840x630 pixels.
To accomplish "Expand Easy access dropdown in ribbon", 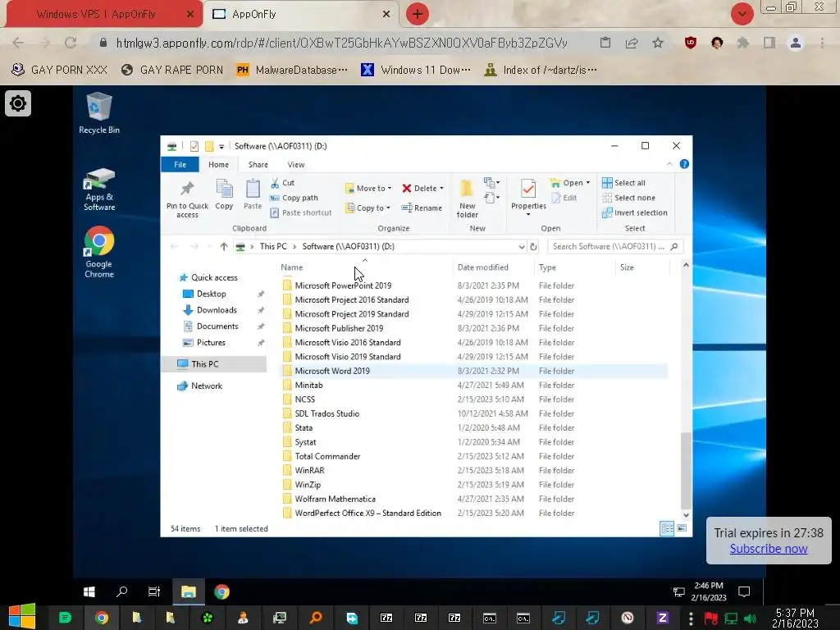I will pyautogui.click(x=491, y=198).
